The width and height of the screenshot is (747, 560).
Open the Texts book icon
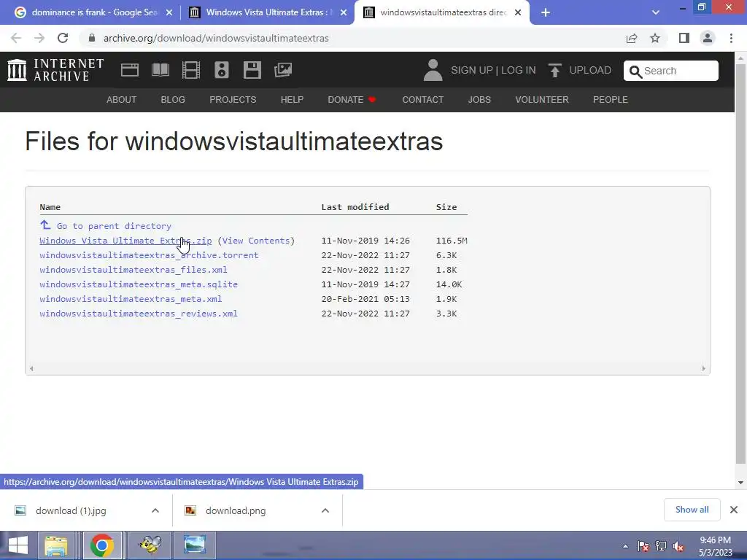coord(160,70)
